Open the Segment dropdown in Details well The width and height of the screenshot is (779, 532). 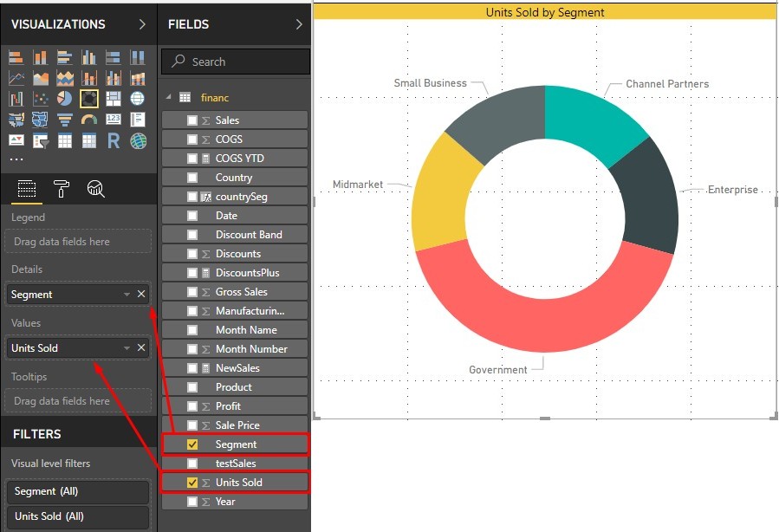pos(127,295)
